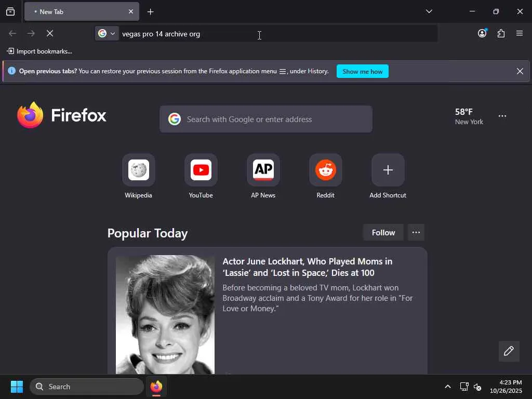This screenshot has height=399, width=532.
Task: Open the Wikipedia shortcut
Action: (x=138, y=177)
